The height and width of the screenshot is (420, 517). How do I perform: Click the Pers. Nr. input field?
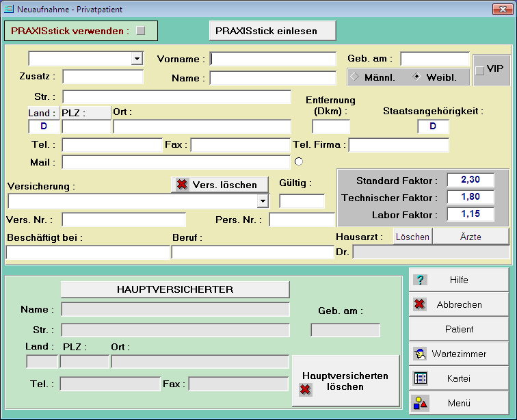pyautogui.click(x=302, y=220)
